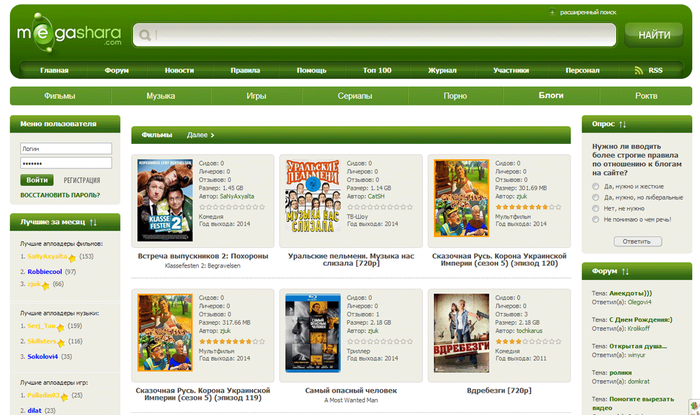This screenshot has height=415, width=700.
Task: Rate Уральские пельмени using its star bar
Action: [380, 207]
